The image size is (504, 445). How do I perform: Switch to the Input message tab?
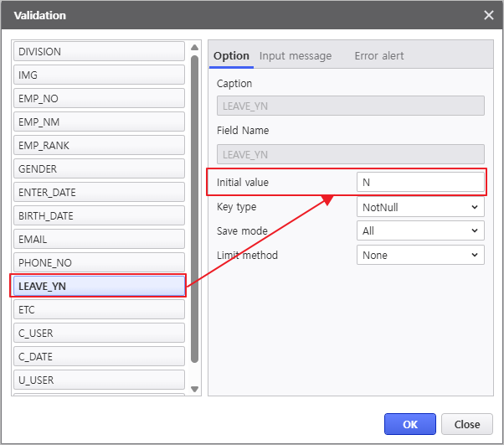tap(296, 56)
